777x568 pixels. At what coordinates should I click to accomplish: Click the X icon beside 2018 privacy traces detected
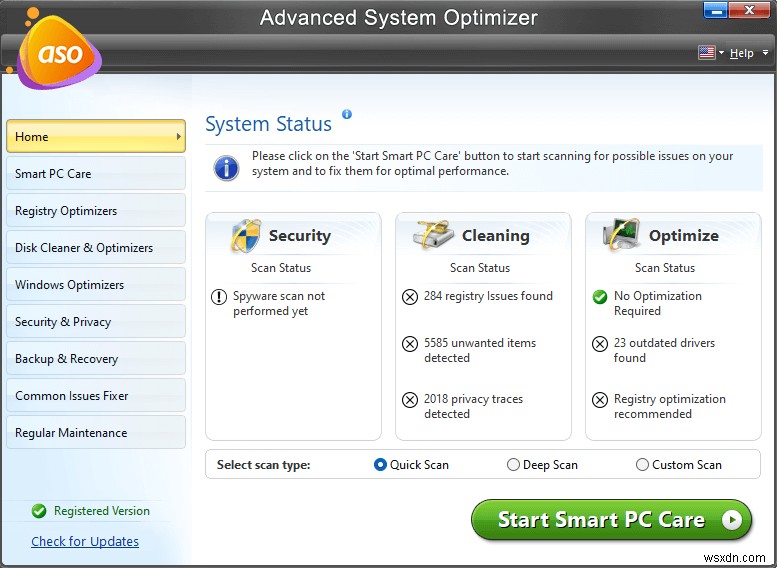click(x=410, y=399)
